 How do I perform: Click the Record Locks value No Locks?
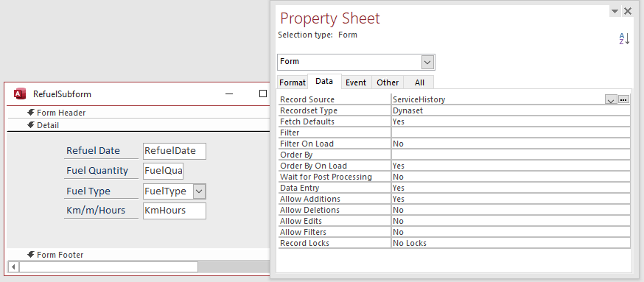(511, 244)
